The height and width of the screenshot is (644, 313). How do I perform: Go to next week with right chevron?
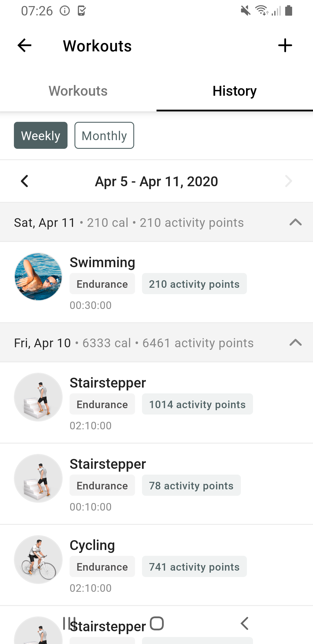[288, 181]
